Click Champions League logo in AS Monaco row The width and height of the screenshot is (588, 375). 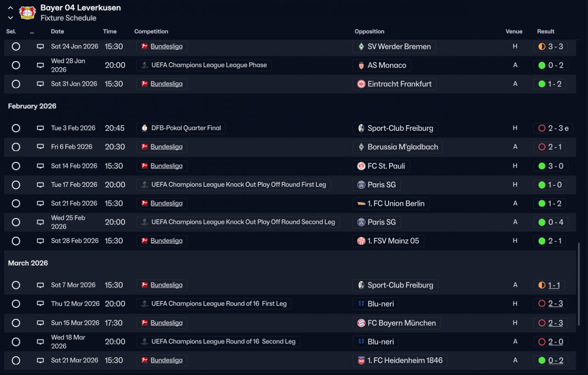tap(145, 65)
